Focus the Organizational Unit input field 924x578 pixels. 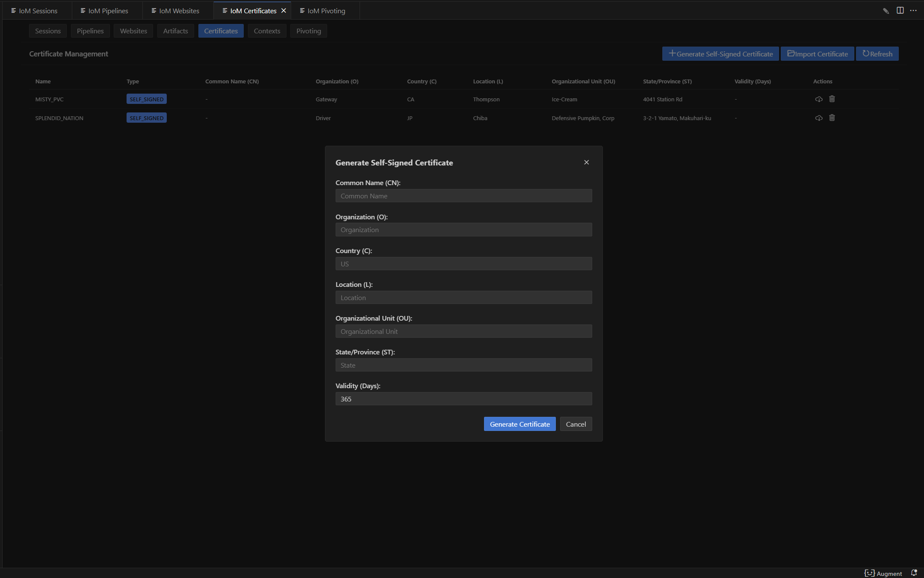coord(463,331)
